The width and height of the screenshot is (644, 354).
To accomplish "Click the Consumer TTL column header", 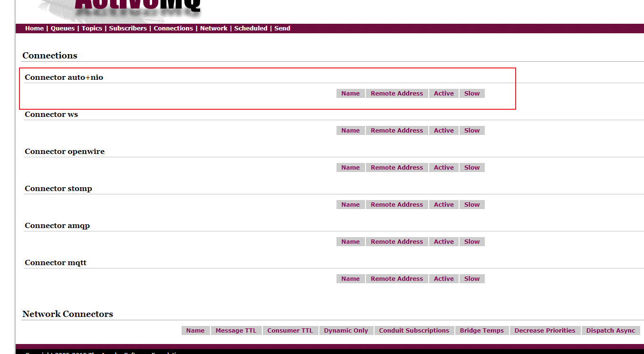I will tap(290, 331).
